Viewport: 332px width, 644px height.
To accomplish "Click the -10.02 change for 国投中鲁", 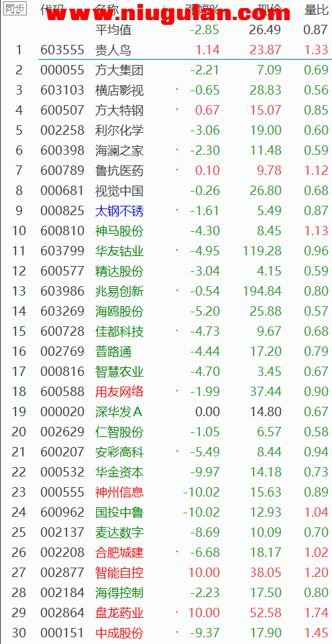I will click(x=201, y=513).
